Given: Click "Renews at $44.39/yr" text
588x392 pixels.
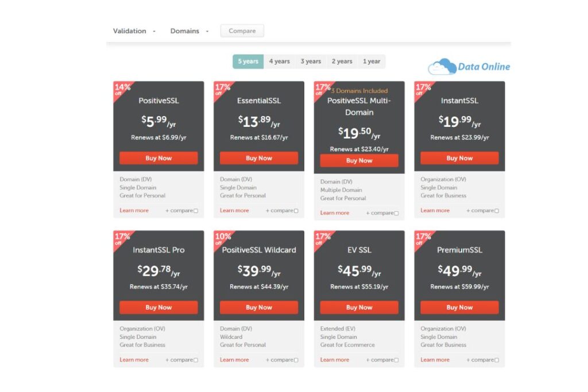Looking at the screenshot, I should coord(259,287).
